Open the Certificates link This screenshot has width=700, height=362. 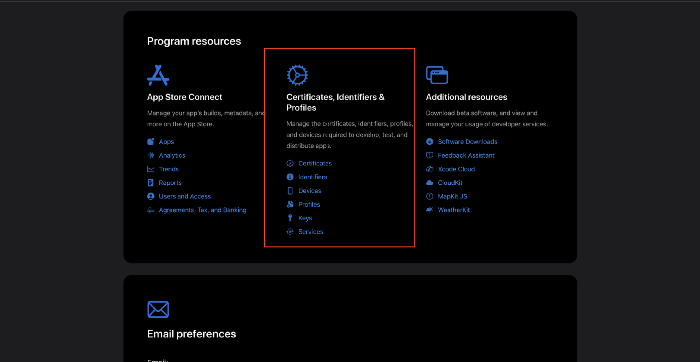(x=315, y=163)
